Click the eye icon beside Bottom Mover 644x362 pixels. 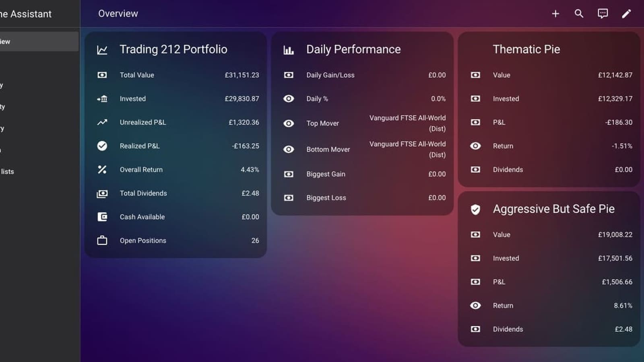click(289, 149)
